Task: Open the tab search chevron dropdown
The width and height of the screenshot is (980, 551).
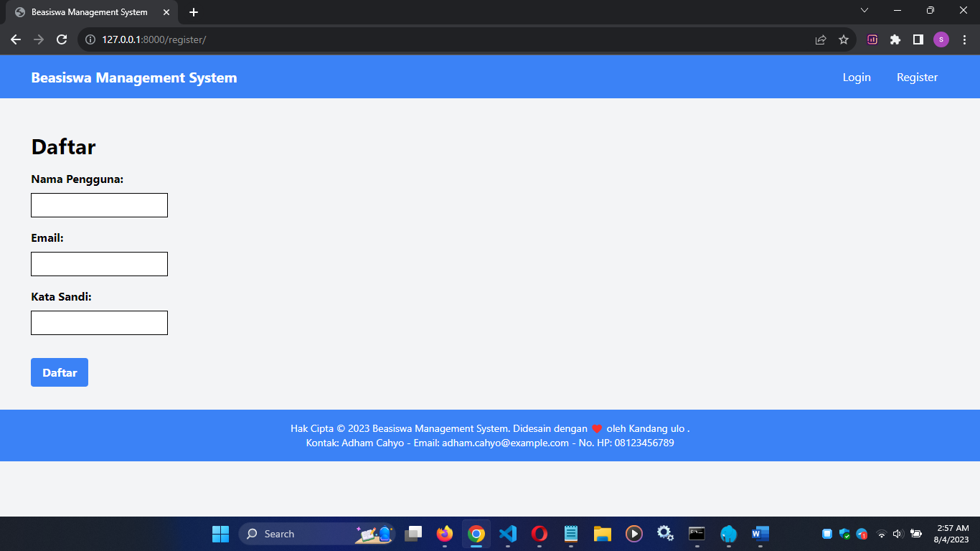Action: [x=864, y=11]
